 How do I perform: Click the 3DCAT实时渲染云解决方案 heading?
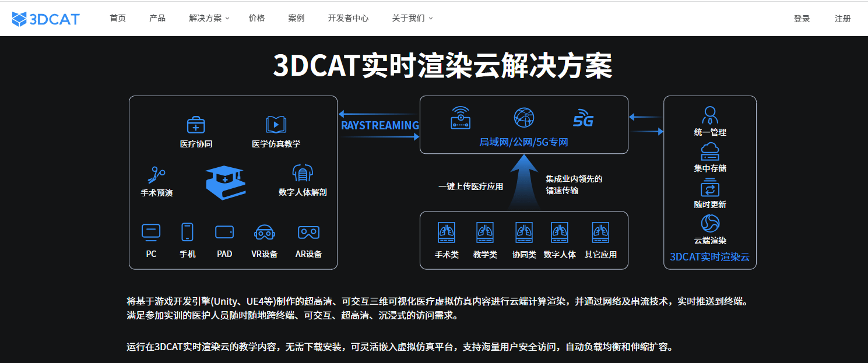click(443, 66)
